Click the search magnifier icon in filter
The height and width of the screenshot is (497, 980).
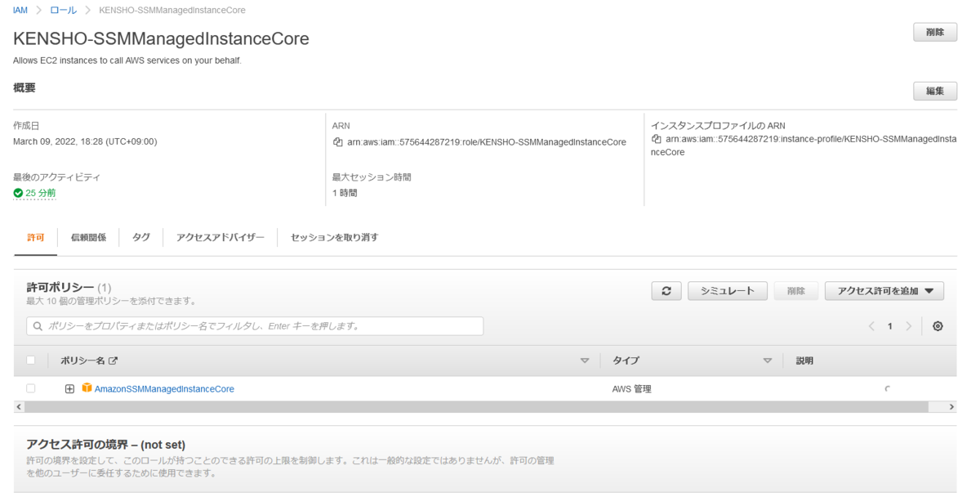point(38,326)
